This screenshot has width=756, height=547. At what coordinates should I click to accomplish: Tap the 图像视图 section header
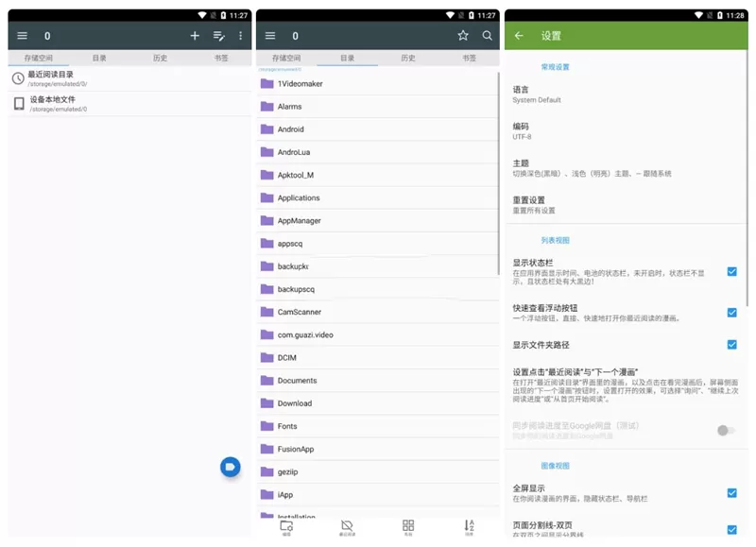[555, 466]
